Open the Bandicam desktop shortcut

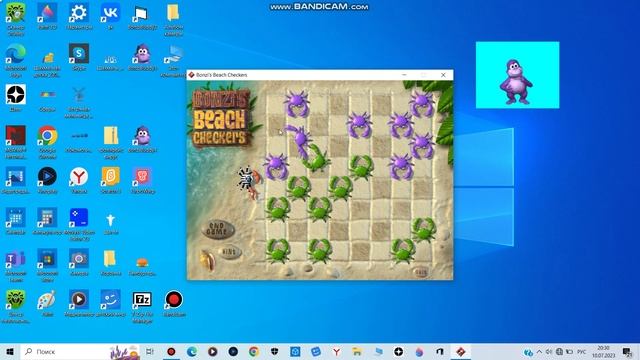(173, 300)
